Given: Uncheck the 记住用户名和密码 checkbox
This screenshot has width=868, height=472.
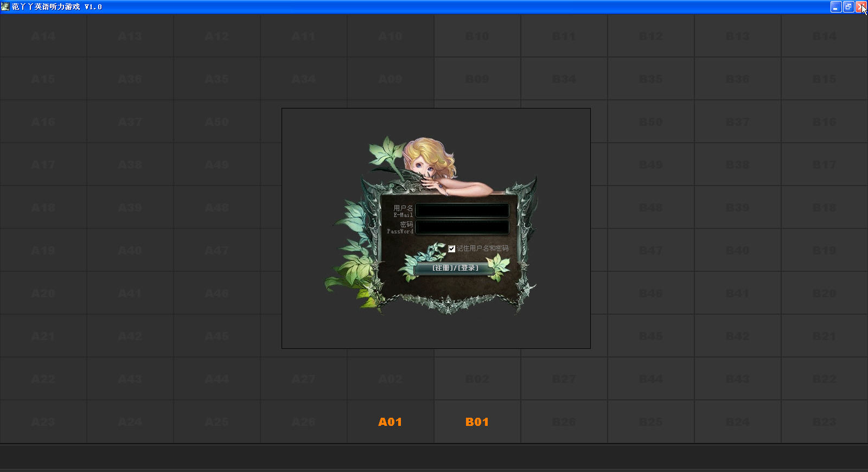Looking at the screenshot, I should click(451, 248).
